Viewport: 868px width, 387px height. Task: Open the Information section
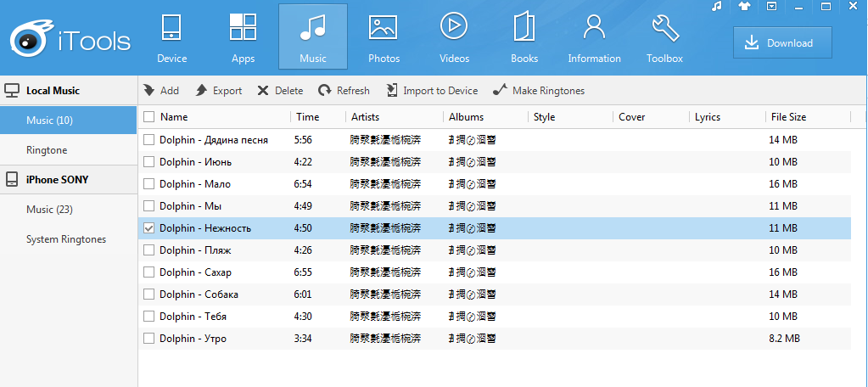click(x=594, y=37)
